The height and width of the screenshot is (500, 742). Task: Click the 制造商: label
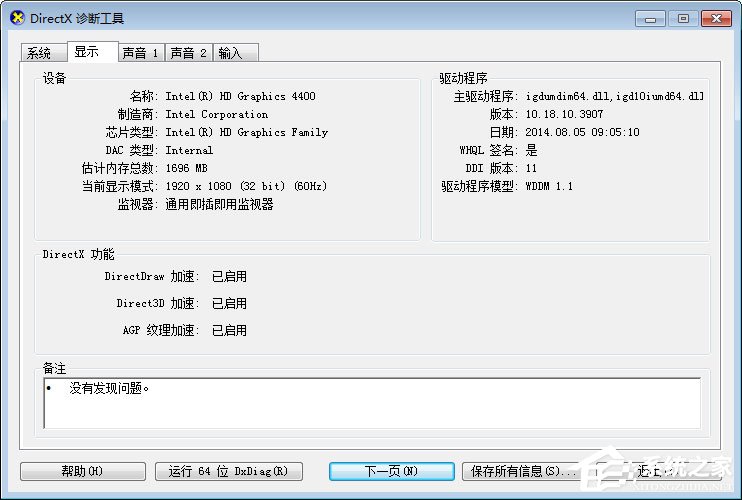tap(138, 114)
